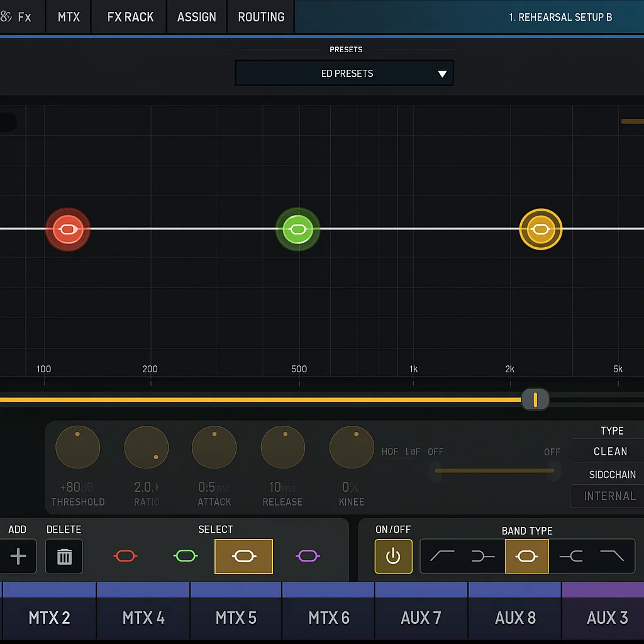The image size is (644, 644).
Task: Click the THRESHOLD knob
Action: tap(78, 448)
